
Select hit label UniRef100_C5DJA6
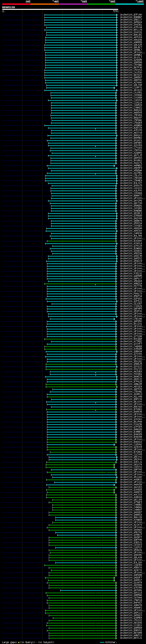pyautogui.click(x=131, y=319)
